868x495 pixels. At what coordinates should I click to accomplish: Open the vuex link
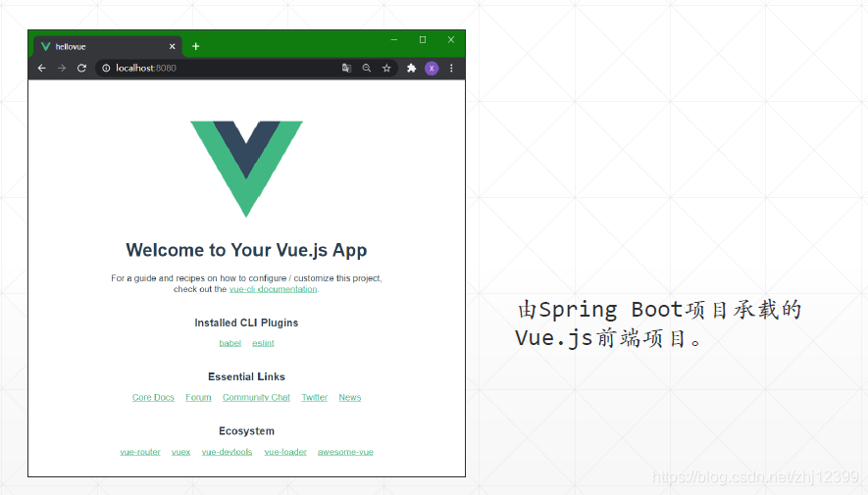click(181, 452)
